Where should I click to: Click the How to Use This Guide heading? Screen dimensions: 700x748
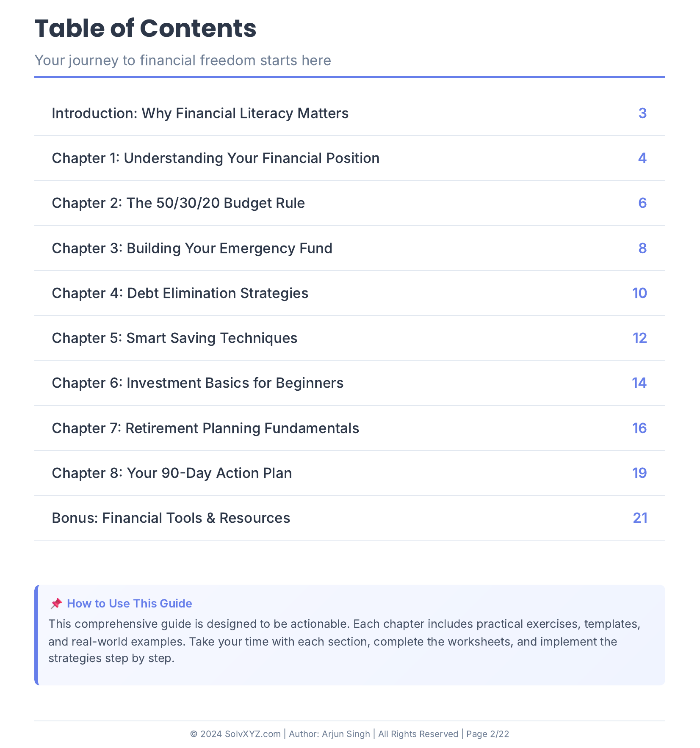point(129,603)
